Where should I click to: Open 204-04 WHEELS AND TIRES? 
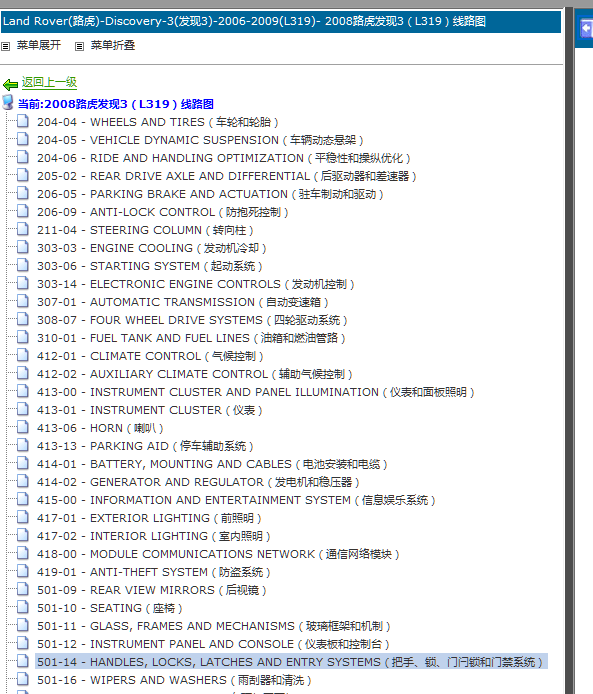click(158, 122)
